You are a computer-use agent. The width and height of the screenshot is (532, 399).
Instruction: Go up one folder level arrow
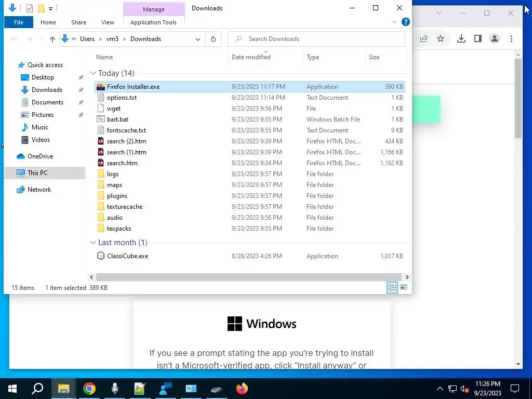click(x=52, y=39)
